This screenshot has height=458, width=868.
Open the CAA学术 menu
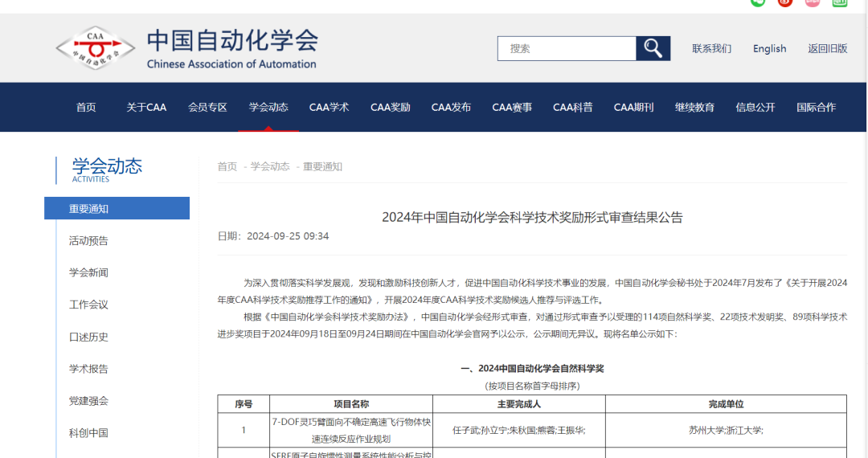point(329,108)
